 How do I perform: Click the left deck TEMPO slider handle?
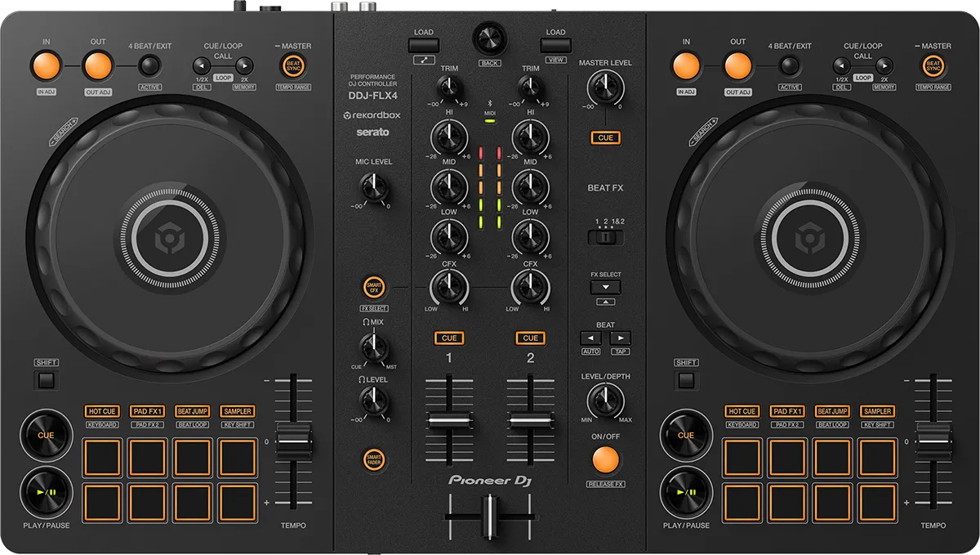tap(293, 442)
